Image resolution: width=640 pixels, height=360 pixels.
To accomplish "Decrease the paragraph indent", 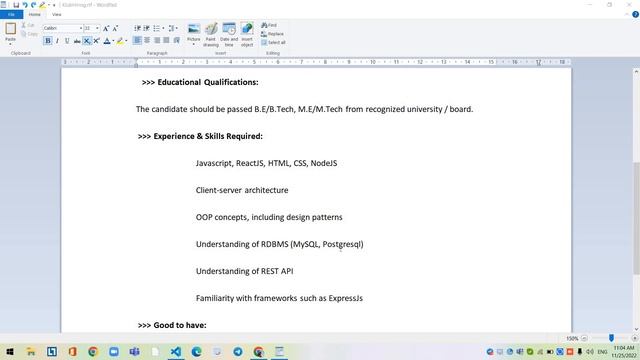I will click(138, 28).
